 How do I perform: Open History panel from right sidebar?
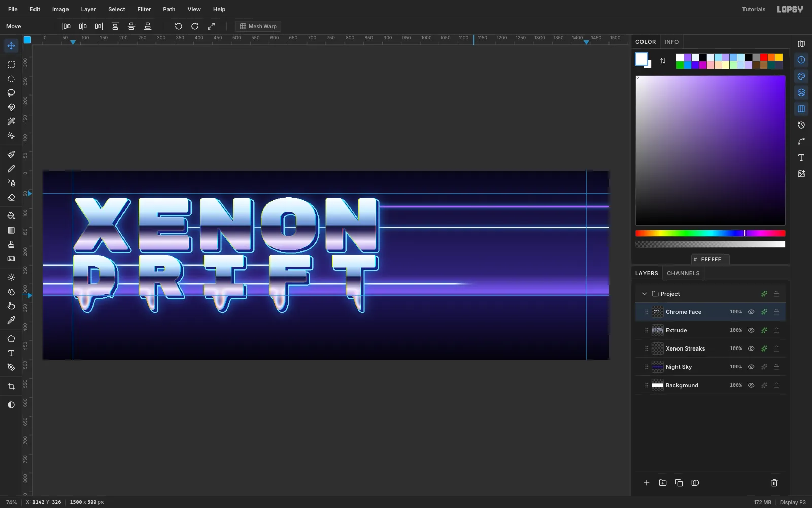point(801,125)
